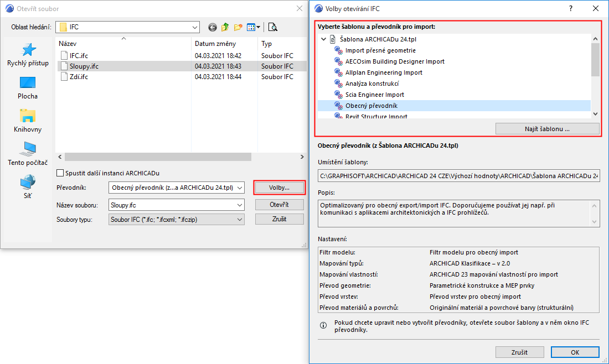Go back using the toolbar back arrow icon
The width and height of the screenshot is (609, 364).
[213, 27]
